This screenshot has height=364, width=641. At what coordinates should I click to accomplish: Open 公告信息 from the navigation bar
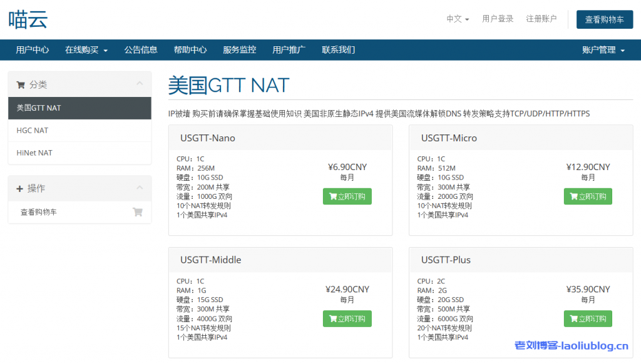(x=141, y=50)
